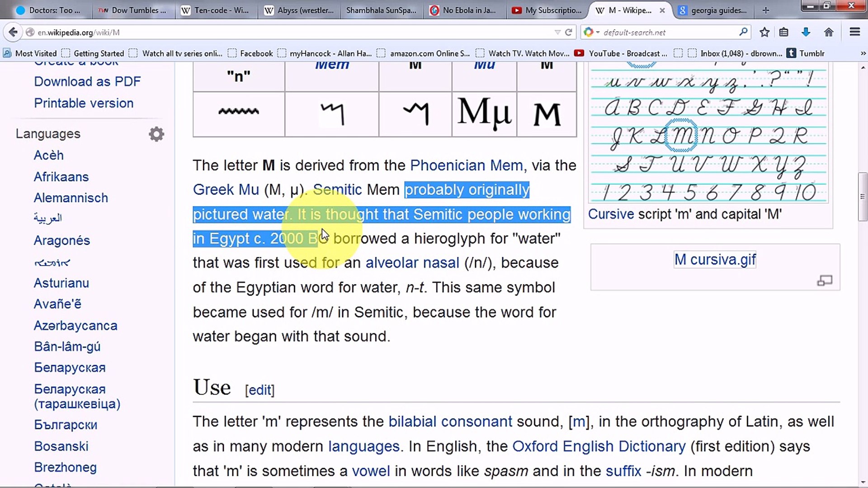Open the bookmarks list icon
This screenshot has height=488, width=868.
784,32
